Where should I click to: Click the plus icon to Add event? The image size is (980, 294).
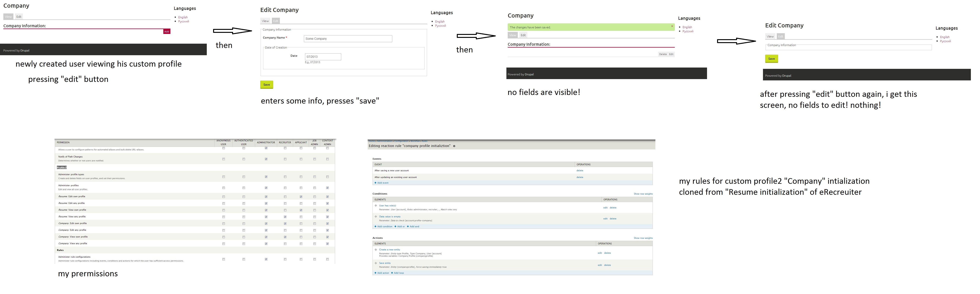376,182
